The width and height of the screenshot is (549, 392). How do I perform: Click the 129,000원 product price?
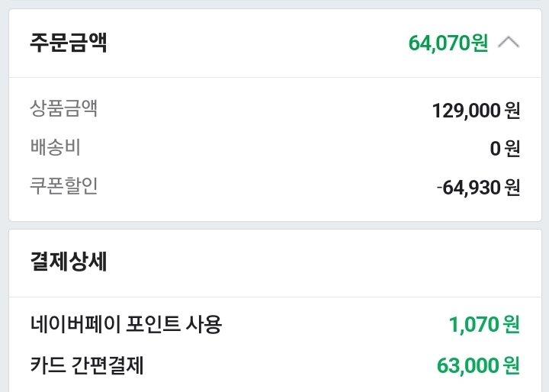pyautogui.click(x=476, y=111)
